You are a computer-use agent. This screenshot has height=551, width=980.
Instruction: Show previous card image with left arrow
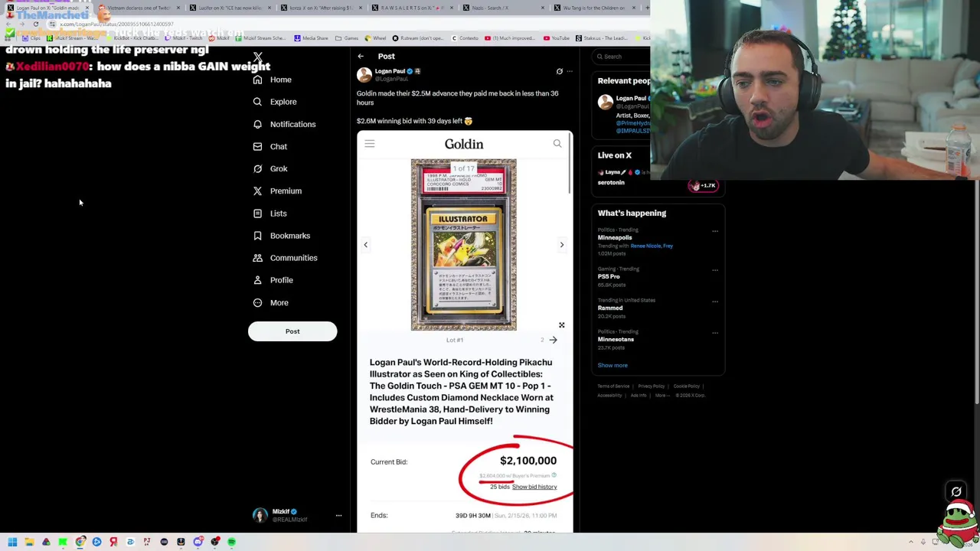pos(365,245)
